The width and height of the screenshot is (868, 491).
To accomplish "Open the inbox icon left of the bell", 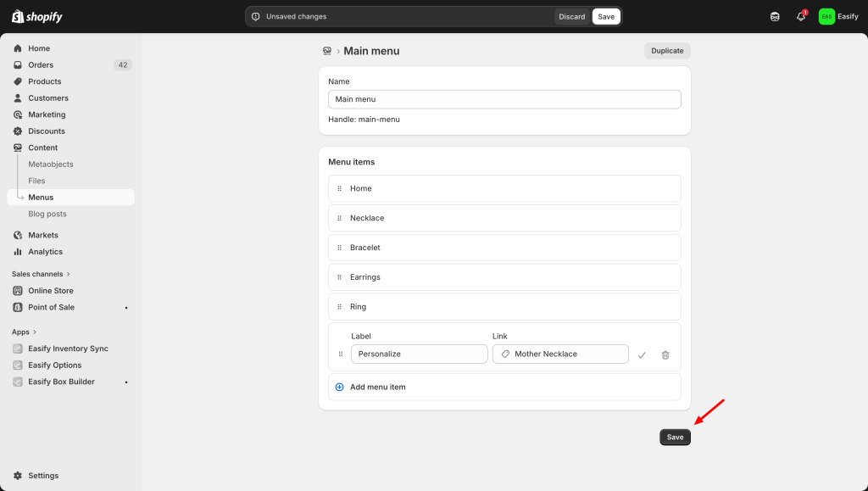I will point(775,17).
